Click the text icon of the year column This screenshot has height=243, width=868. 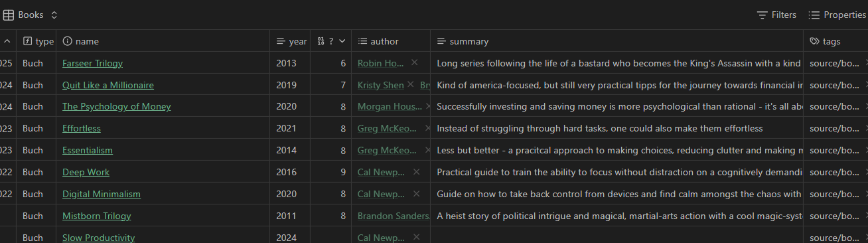click(281, 41)
